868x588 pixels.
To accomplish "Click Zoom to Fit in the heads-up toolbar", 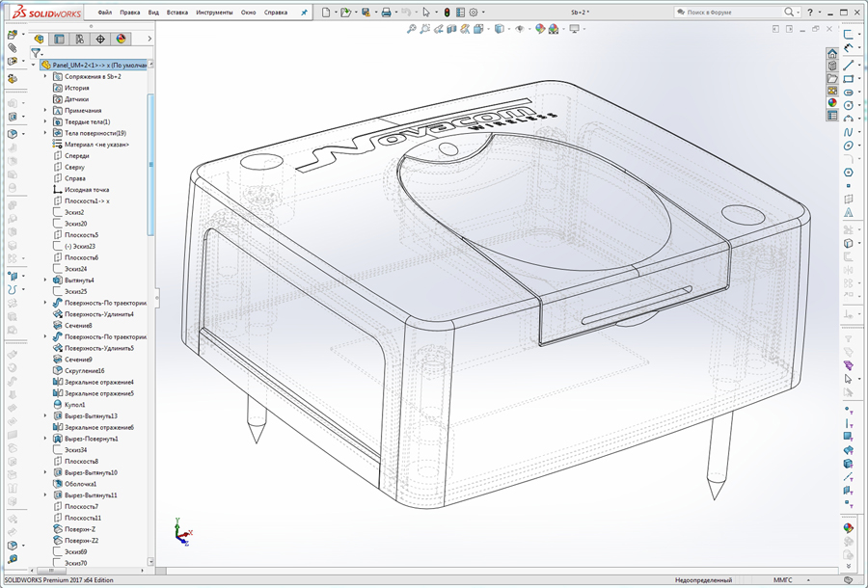I will (x=410, y=30).
